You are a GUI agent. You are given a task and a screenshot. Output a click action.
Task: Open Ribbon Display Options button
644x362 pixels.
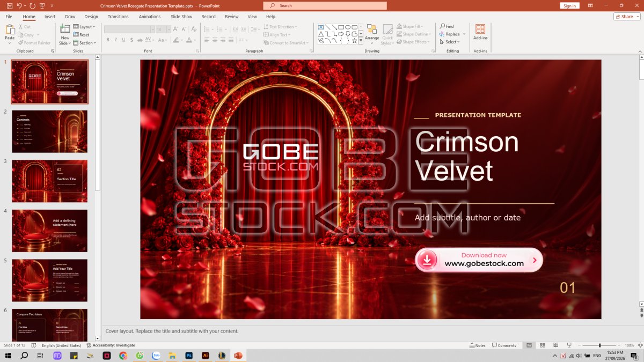(x=590, y=5)
